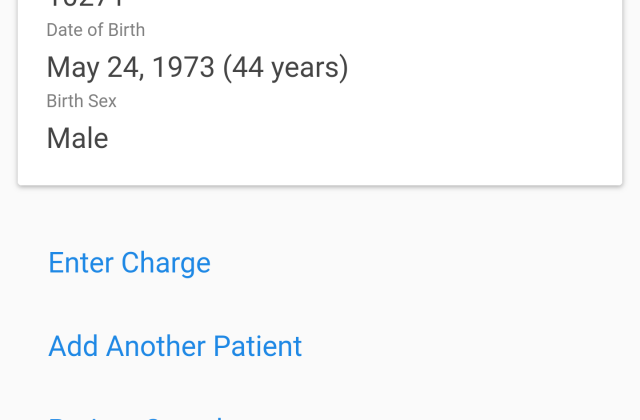Select the partially visible link below Add Another Patient
The height and width of the screenshot is (420, 640).
(x=140, y=416)
